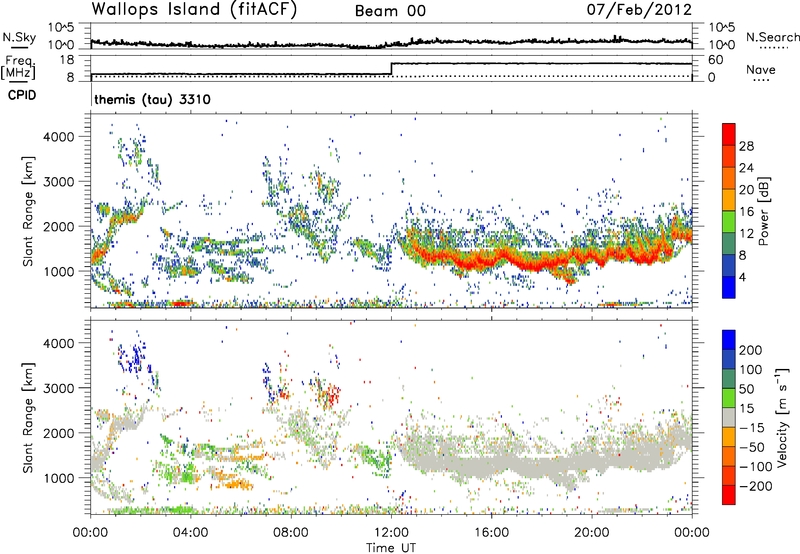
Task: Click the '12:00' time axis label
Action: click(391, 533)
